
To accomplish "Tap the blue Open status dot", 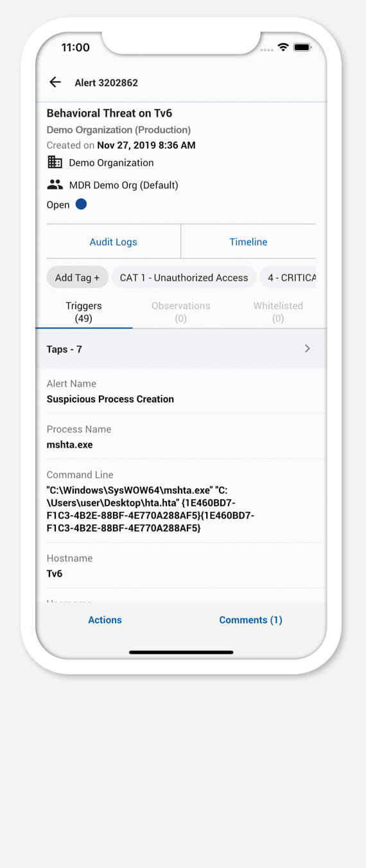I will 82,205.
